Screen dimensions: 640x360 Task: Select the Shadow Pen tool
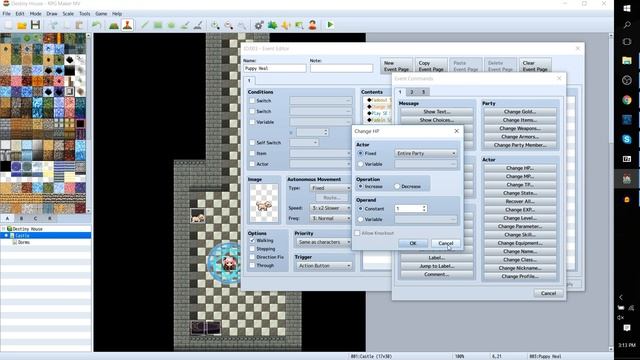198,25
